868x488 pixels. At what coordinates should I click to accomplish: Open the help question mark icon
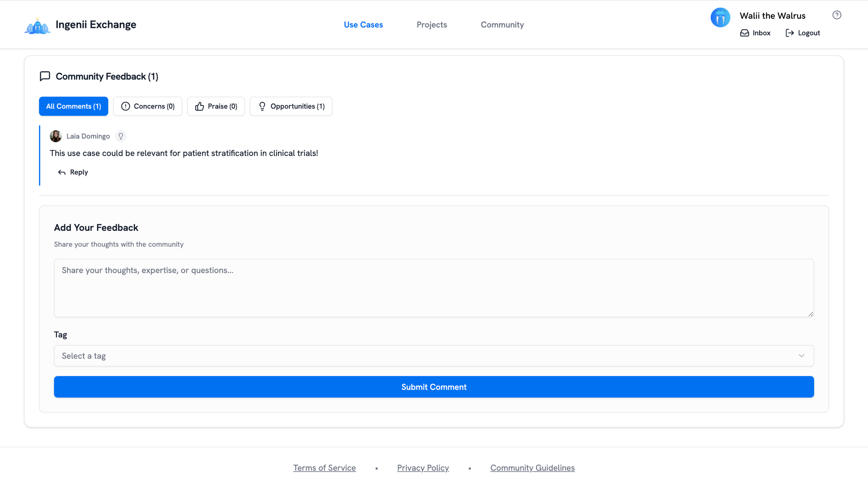pos(837,15)
